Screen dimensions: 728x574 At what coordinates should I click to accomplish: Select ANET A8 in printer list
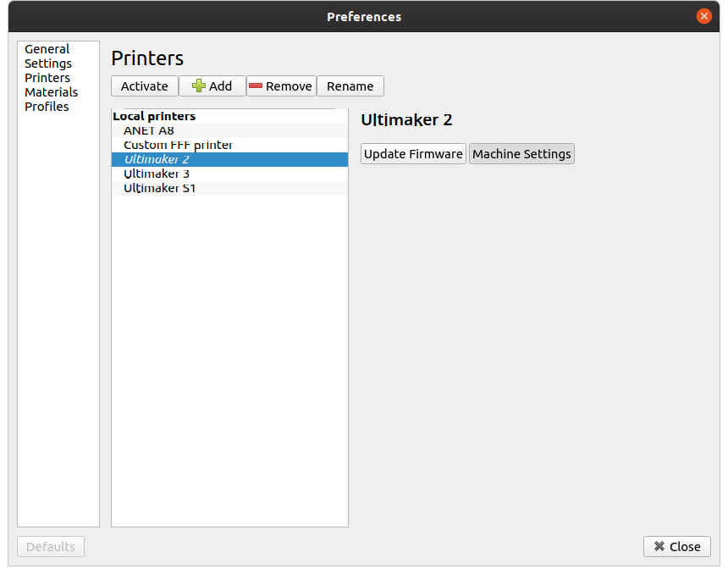click(229, 130)
